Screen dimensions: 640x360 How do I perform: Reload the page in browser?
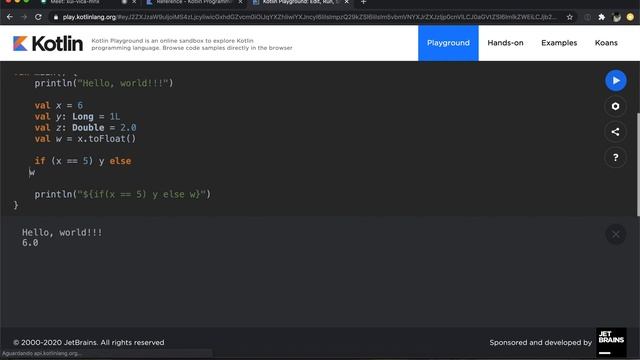(x=38, y=17)
